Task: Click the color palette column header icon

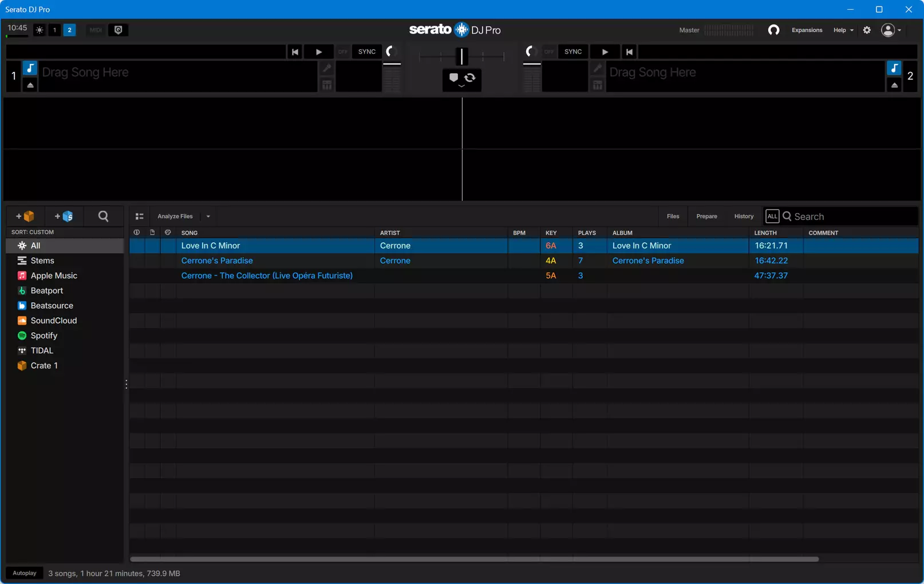Action: 168,232
